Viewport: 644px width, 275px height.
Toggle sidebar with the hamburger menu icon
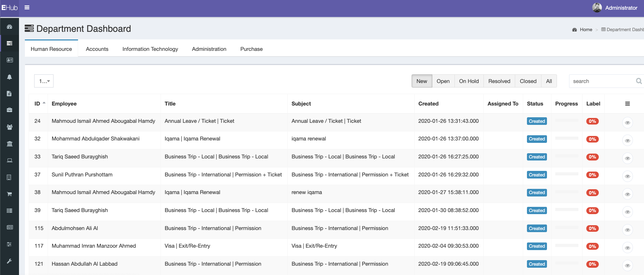pos(27,8)
